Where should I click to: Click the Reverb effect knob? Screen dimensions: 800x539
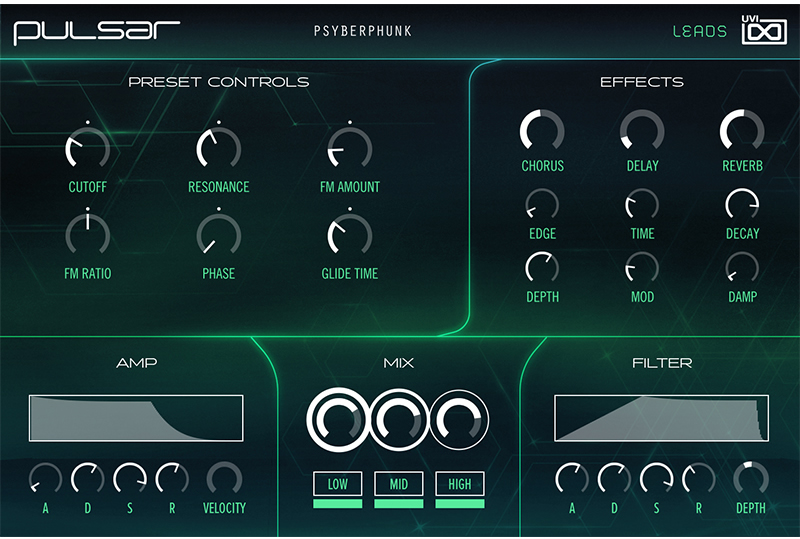click(x=742, y=131)
